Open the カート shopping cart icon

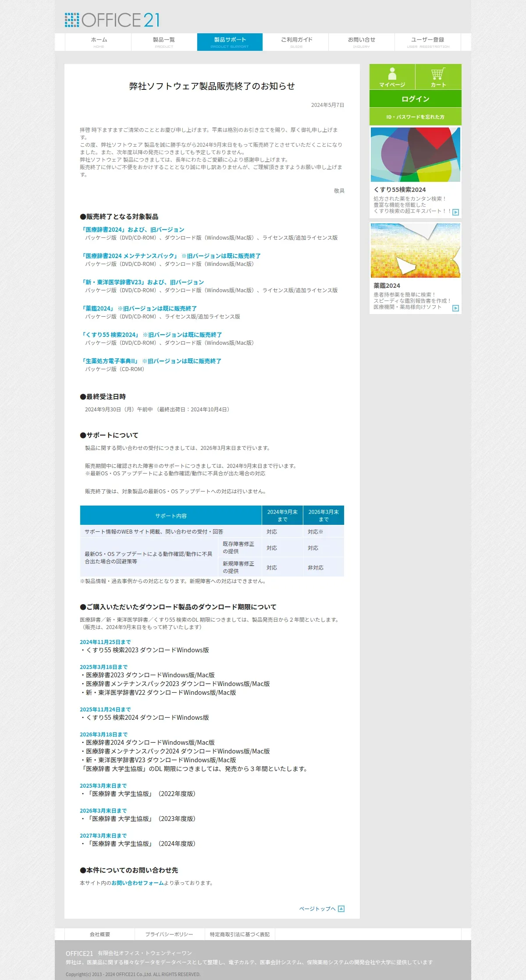click(438, 73)
